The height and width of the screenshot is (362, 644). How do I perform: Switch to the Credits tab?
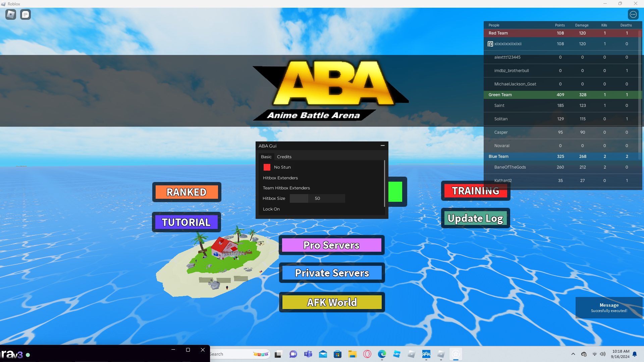pyautogui.click(x=284, y=157)
